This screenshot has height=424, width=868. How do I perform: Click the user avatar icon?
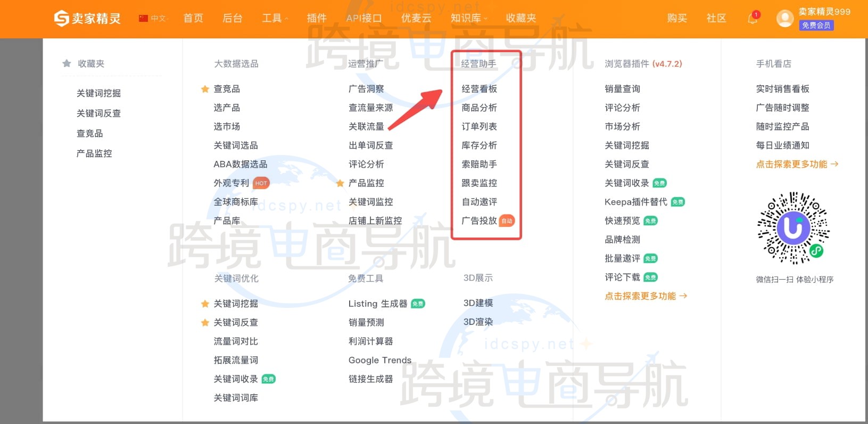tap(784, 18)
